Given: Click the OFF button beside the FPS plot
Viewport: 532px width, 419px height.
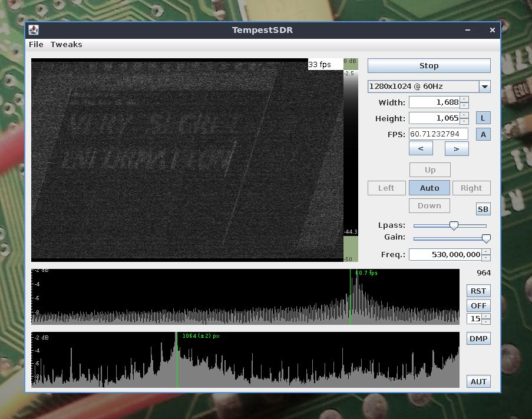Looking at the screenshot, I should click(478, 305).
